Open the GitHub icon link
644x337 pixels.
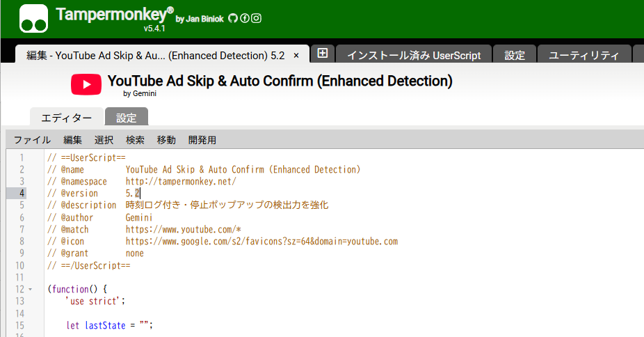[233, 19]
